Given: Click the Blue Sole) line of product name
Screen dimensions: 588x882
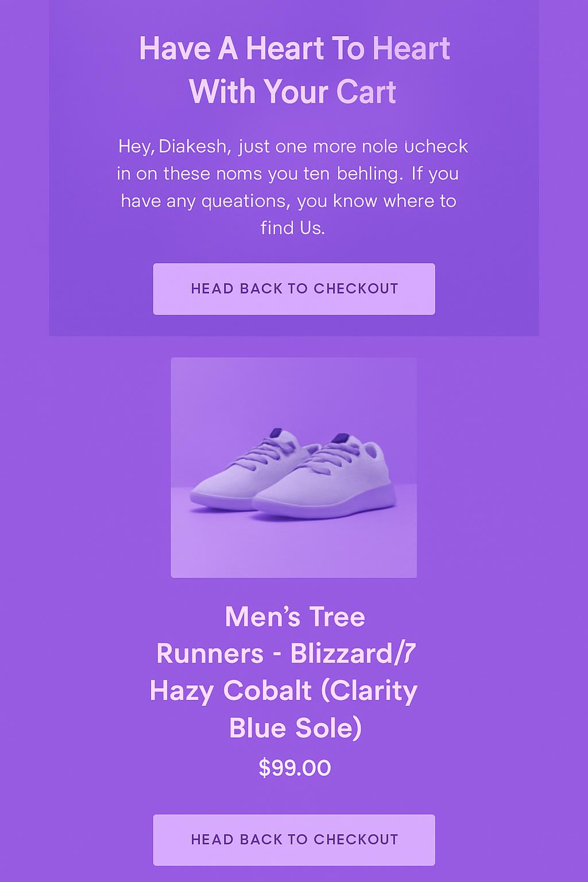Looking at the screenshot, I should pos(295,728).
